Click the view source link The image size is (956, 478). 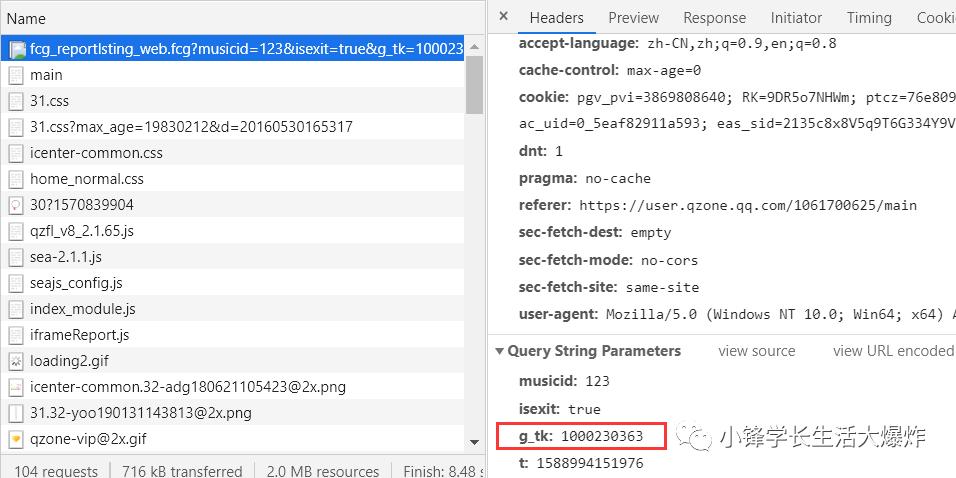click(756, 351)
